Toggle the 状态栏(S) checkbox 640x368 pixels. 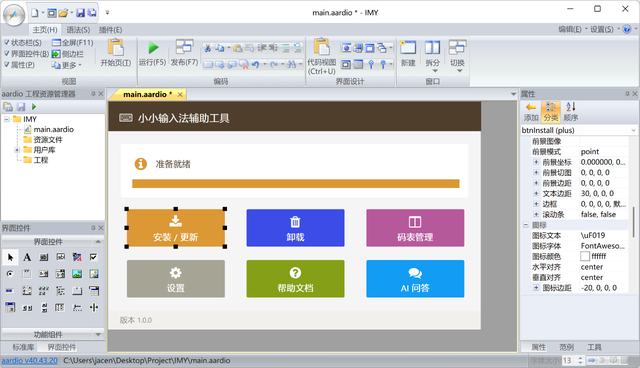[7, 42]
